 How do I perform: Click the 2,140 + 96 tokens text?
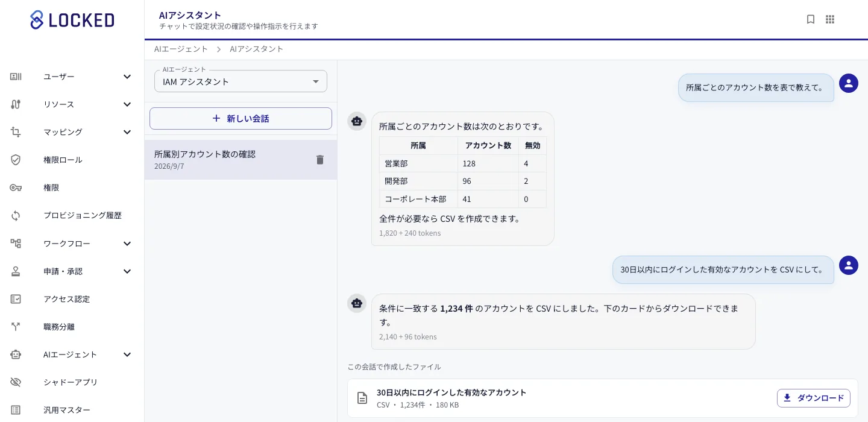pyautogui.click(x=408, y=336)
